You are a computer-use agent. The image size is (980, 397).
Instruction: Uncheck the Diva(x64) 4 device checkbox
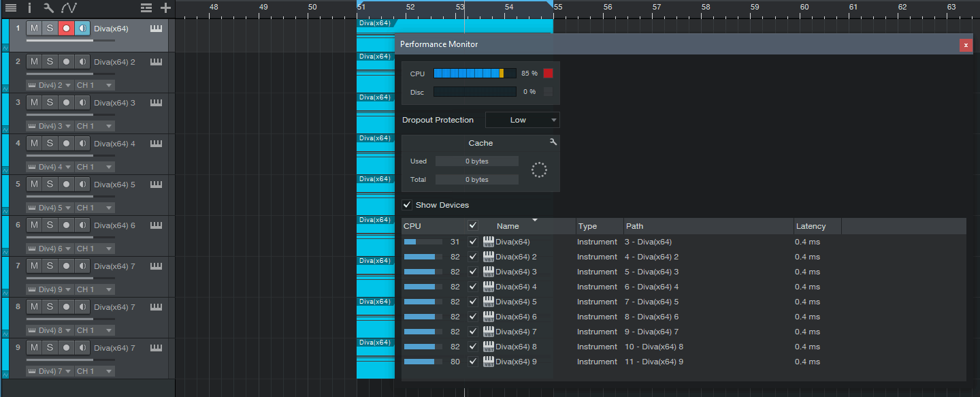coord(473,287)
